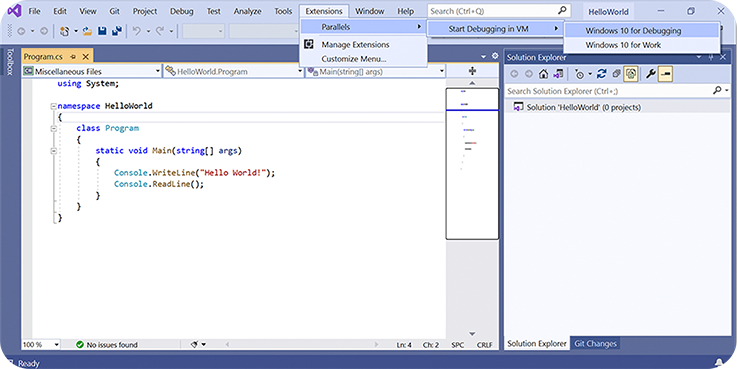Open the Debug menu
The height and width of the screenshot is (369, 737).
click(x=181, y=11)
